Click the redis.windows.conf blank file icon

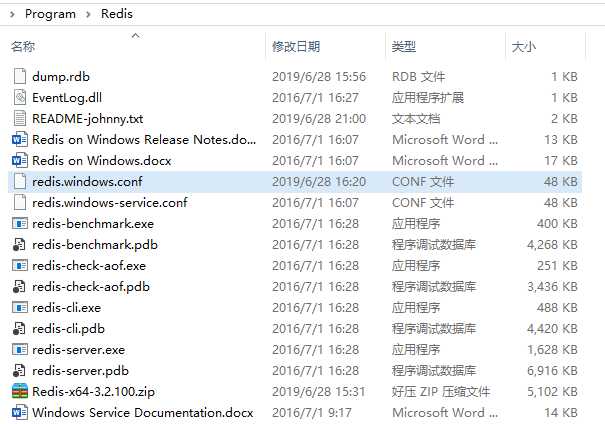20,181
